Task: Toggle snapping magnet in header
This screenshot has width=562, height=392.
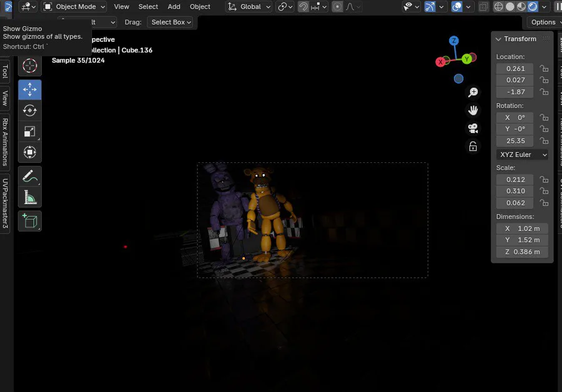Action: [x=303, y=7]
